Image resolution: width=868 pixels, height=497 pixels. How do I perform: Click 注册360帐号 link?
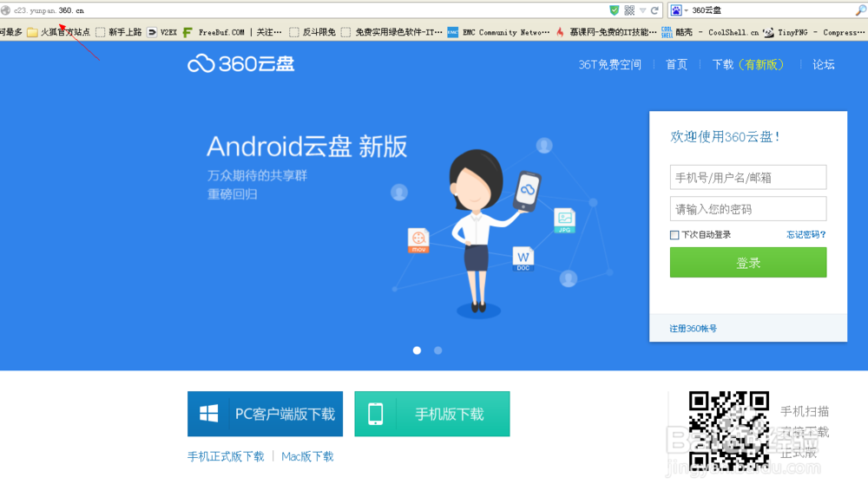(x=693, y=328)
